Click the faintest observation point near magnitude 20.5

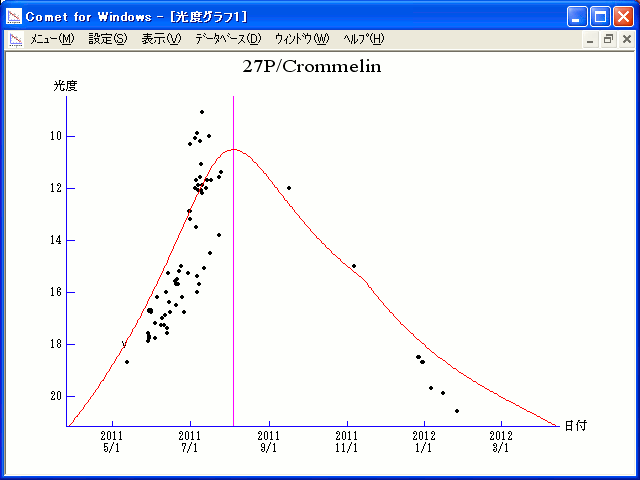457,411
